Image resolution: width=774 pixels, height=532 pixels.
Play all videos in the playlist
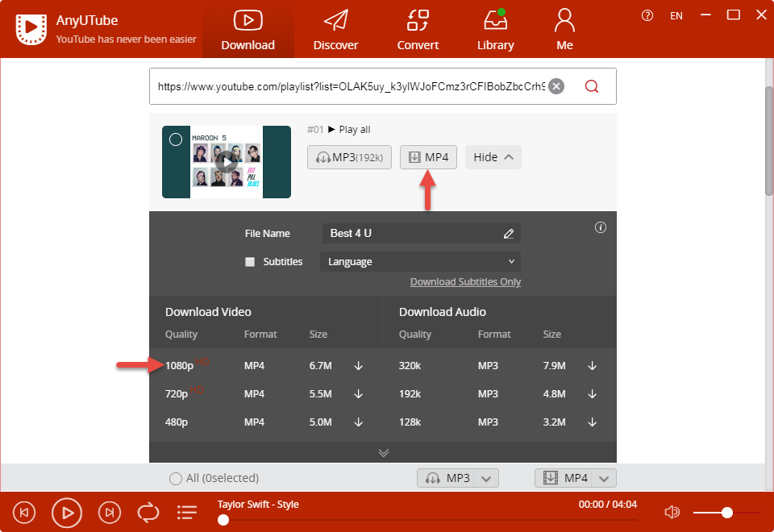[x=349, y=129]
